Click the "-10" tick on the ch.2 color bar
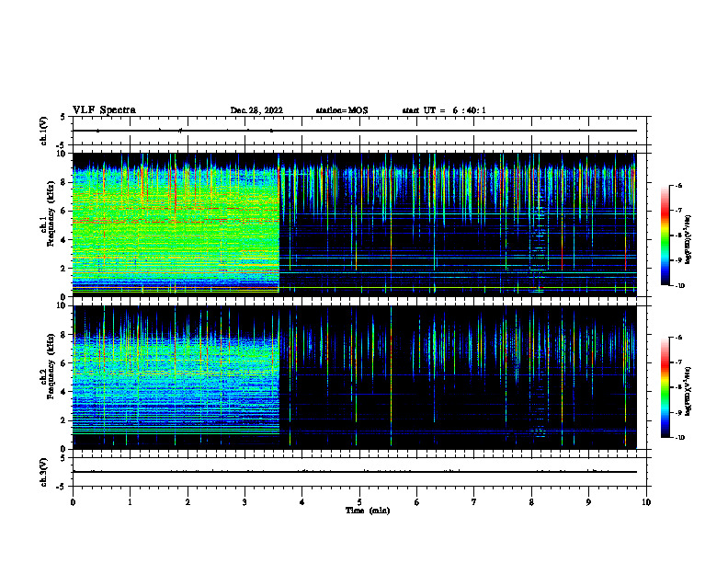The height and width of the screenshot is (563, 728). pos(679,438)
